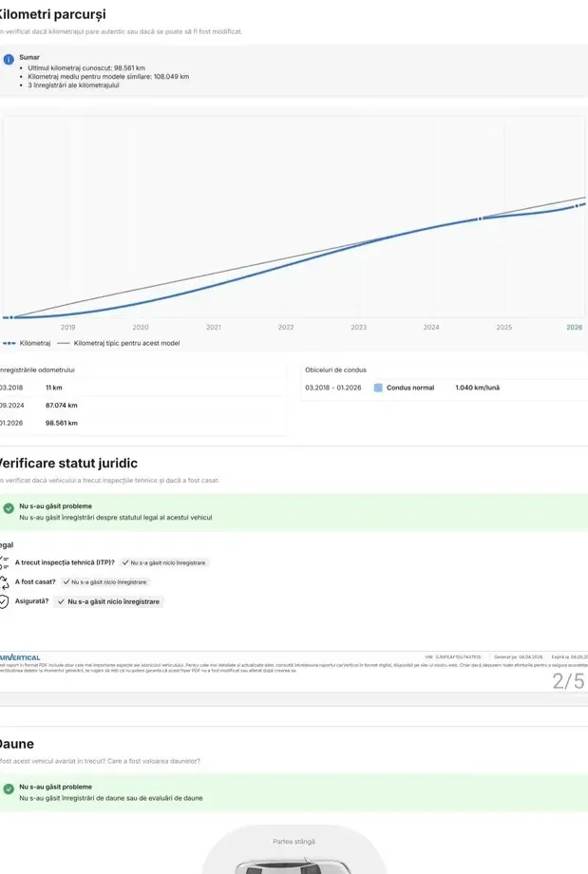Image resolution: width=588 pixels, height=874 pixels.
Task: Click 'Nu s-au găsit înregistrări de daune' message
Action: pos(111,798)
